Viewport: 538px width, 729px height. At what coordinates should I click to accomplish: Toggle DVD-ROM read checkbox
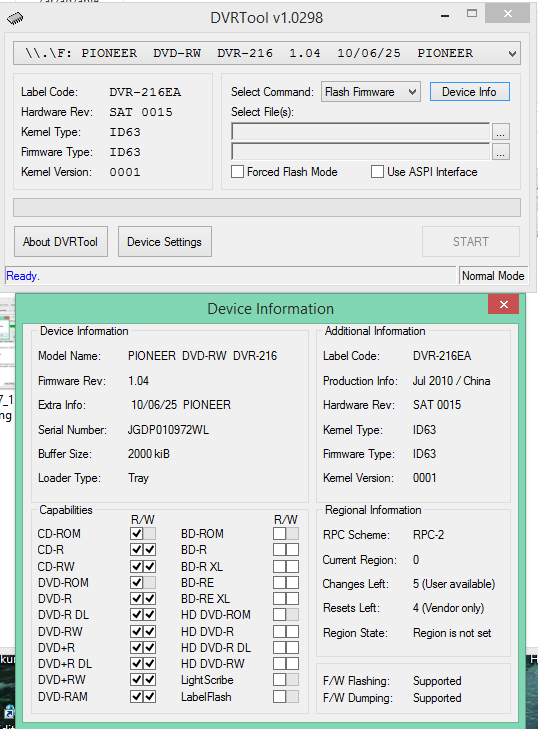[137, 582]
